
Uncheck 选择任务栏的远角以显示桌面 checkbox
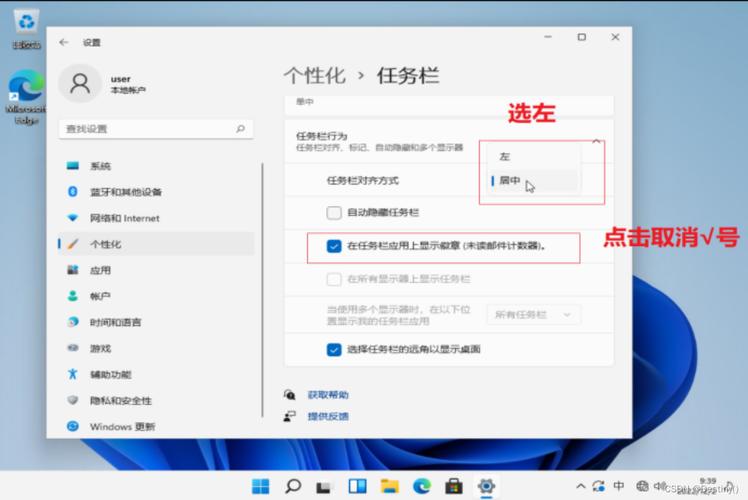click(x=334, y=349)
